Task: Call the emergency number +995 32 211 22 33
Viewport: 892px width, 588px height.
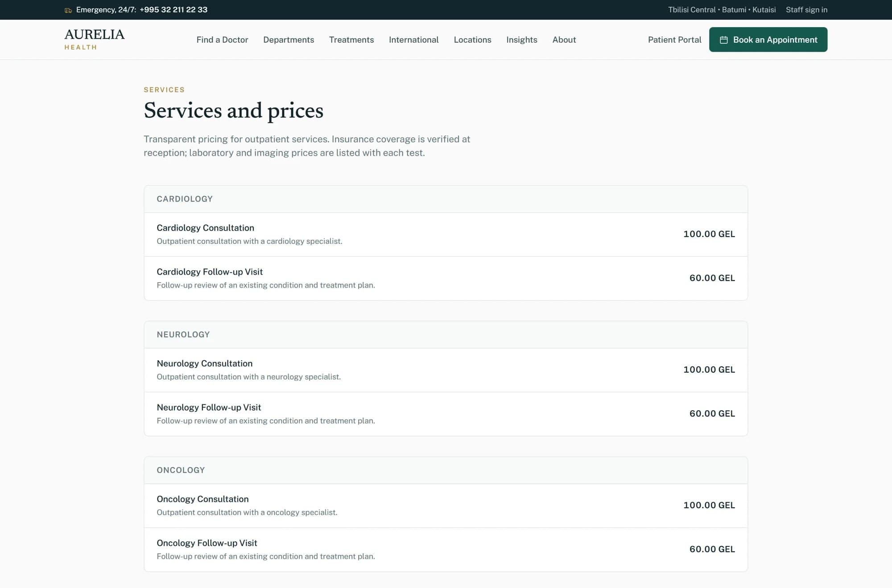Action: pyautogui.click(x=173, y=10)
